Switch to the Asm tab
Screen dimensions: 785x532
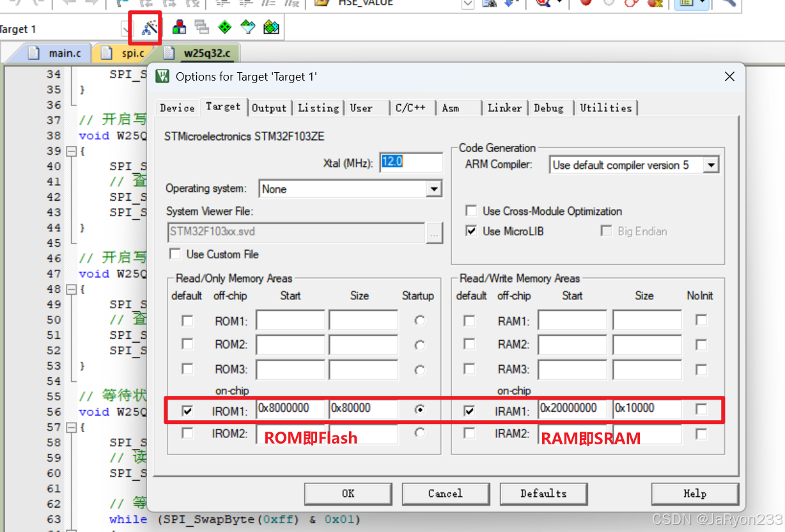pos(451,108)
